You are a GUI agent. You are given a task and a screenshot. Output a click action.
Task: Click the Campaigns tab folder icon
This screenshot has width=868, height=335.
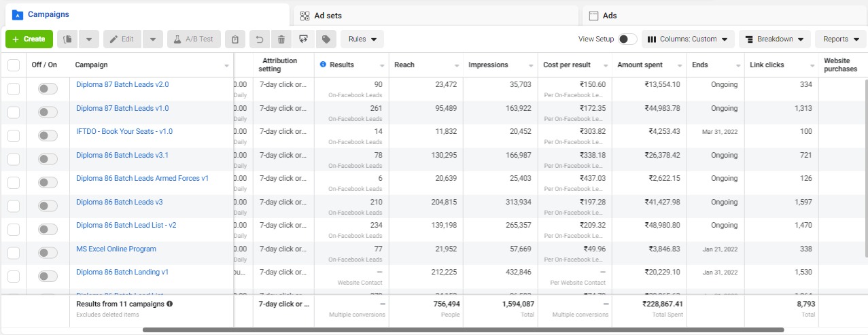tap(18, 15)
